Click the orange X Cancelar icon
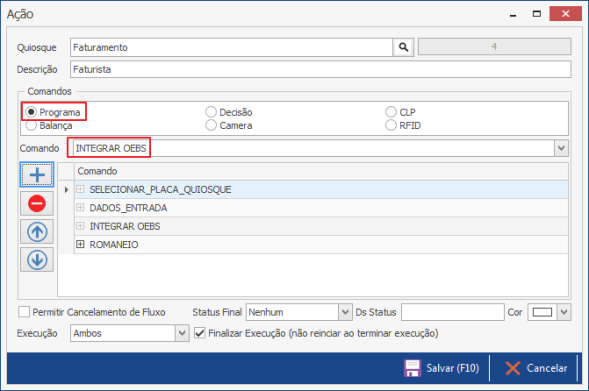Viewport: 589px width, 391px height. pyautogui.click(x=513, y=368)
